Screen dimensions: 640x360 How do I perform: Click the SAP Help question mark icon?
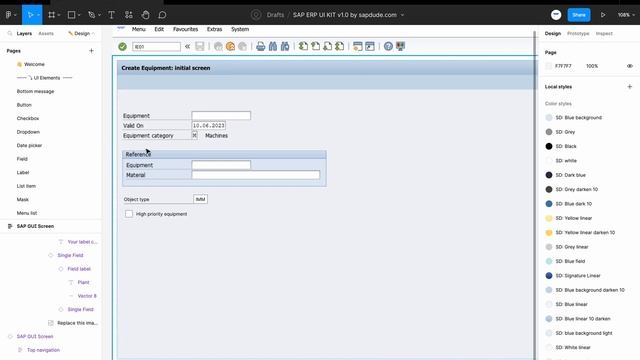point(388,47)
